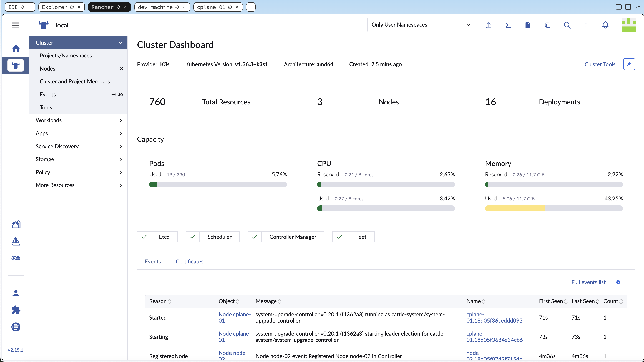Click the pin icon beside Cluster Tools
644x362 pixels.
point(629,64)
